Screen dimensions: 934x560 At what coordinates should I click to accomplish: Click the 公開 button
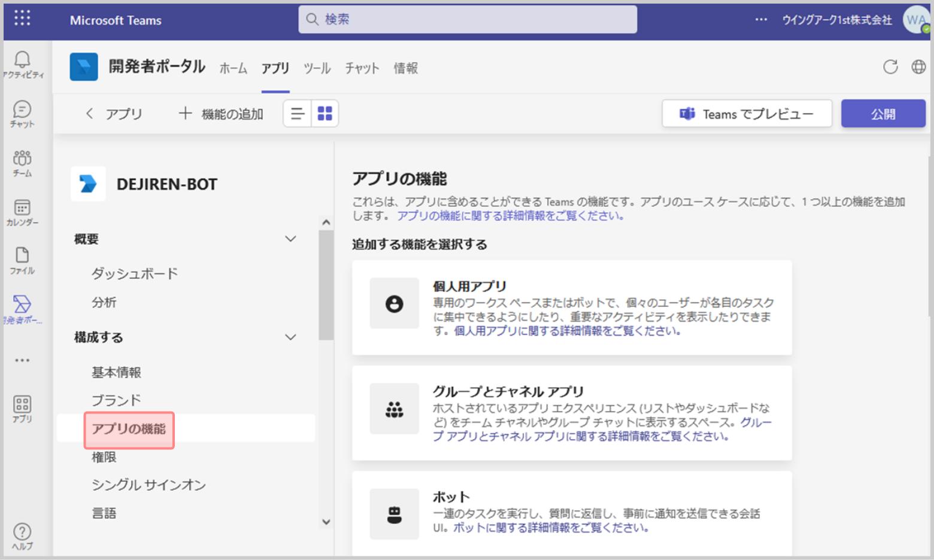click(x=883, y=114)
